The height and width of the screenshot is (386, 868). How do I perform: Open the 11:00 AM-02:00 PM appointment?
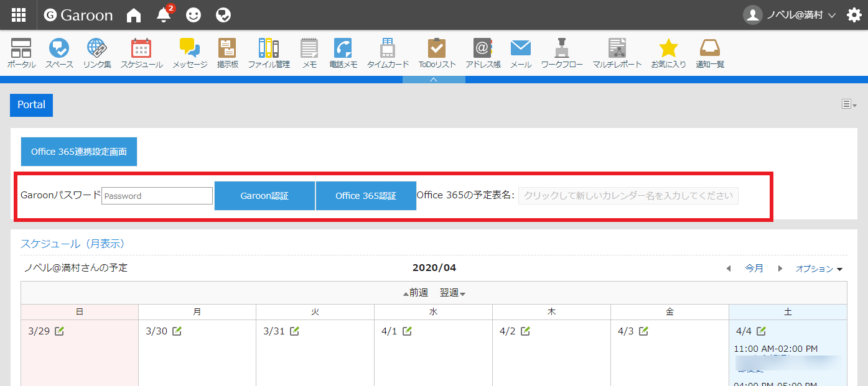point(776,349)
